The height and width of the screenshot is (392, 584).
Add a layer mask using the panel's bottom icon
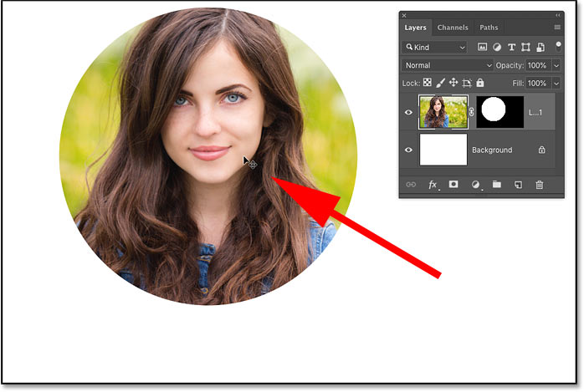[x=453, y=185]
